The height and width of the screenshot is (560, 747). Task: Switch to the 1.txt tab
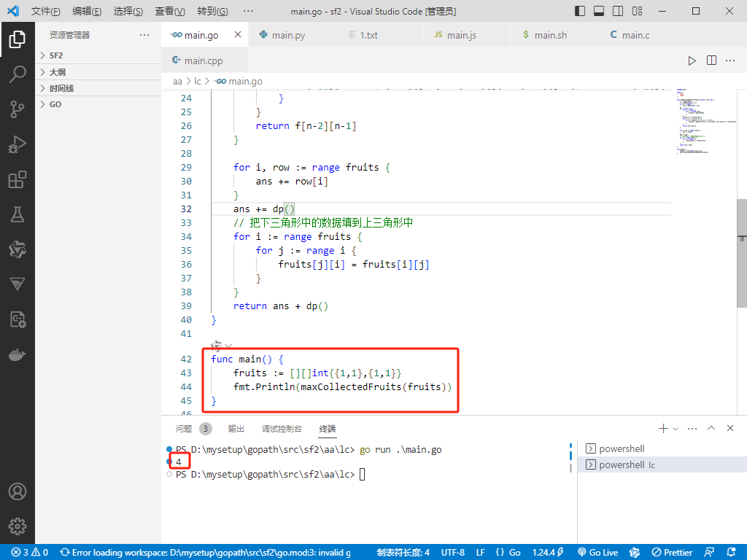point(379,35)
